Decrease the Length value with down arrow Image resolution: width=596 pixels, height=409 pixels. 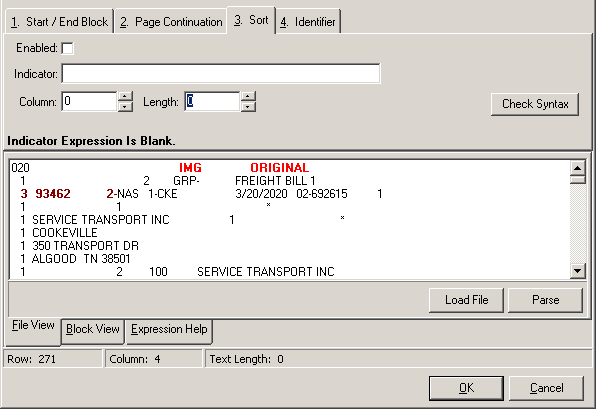coord(248,106)
